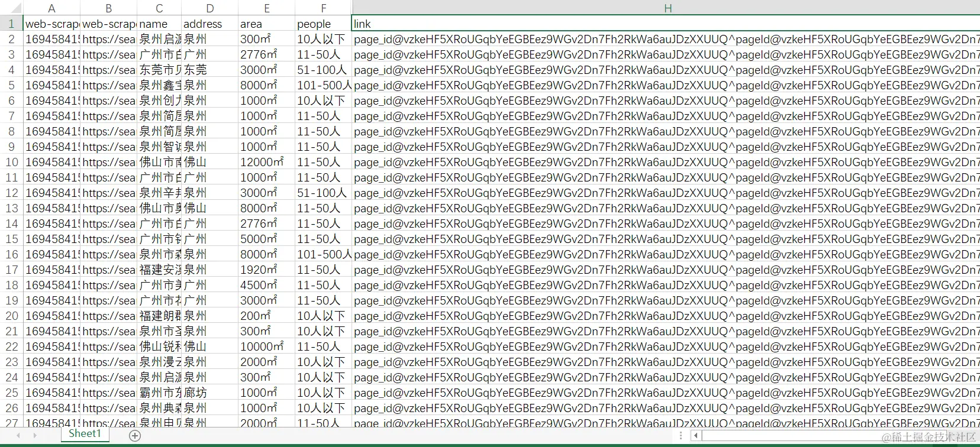The width and height of the screenshot is (980, 447).
Task: Select the 2776㎡ cell in row 3
Action: 267,54
